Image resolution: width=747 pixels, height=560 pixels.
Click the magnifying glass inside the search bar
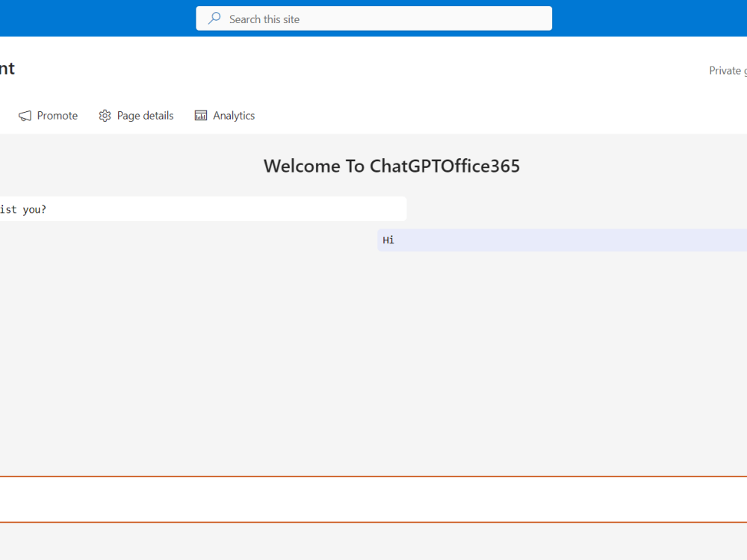pos(214,18)
